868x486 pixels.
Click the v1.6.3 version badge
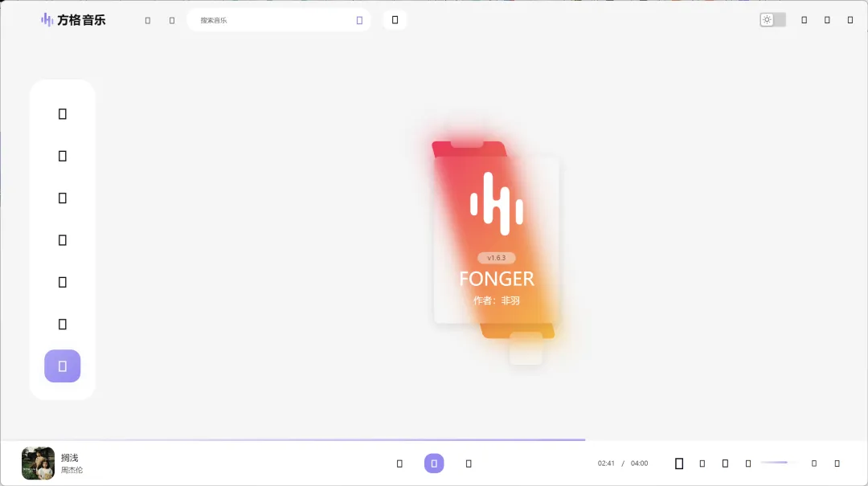coord(496,258)
